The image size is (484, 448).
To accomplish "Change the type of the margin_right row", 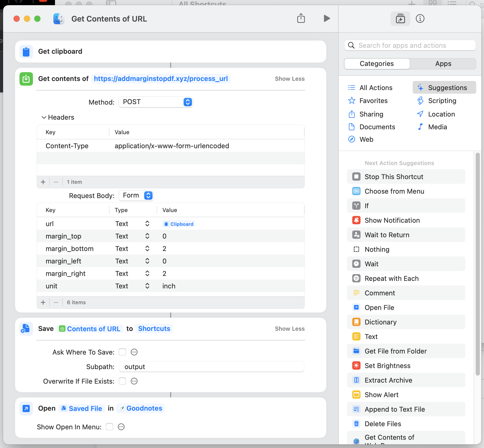I will [147, 273].
